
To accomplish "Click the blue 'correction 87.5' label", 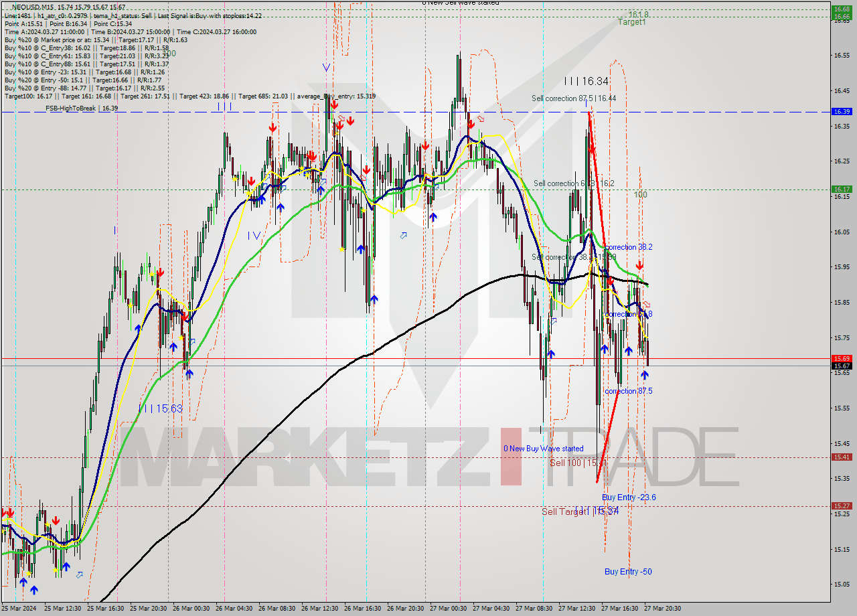I will [x=628, y=391].
